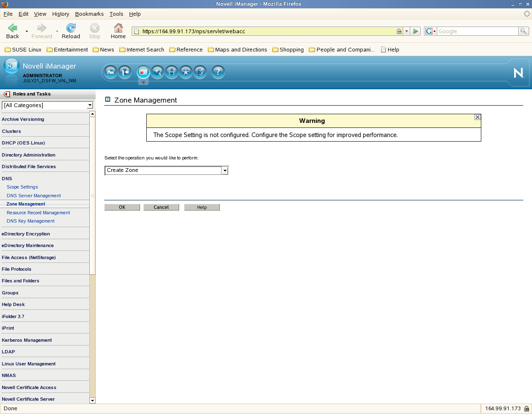Click status bar security lock icon
This screenshot has height=414, width=532.
pyautogui.click(x=527, y=409)
